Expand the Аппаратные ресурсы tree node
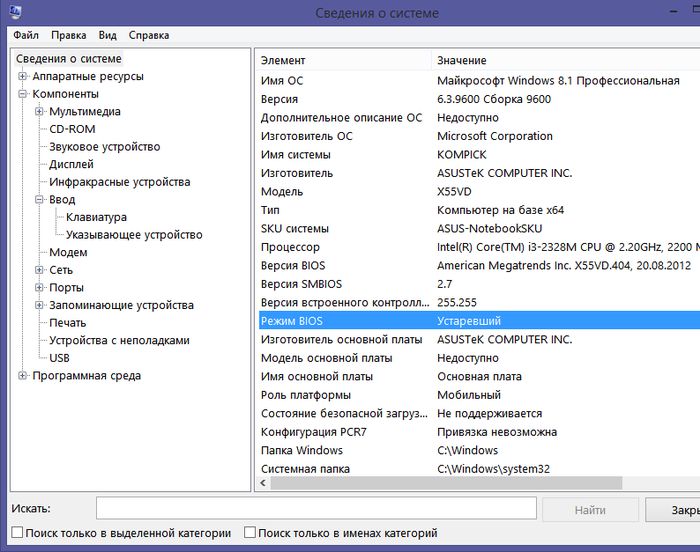 23,77
